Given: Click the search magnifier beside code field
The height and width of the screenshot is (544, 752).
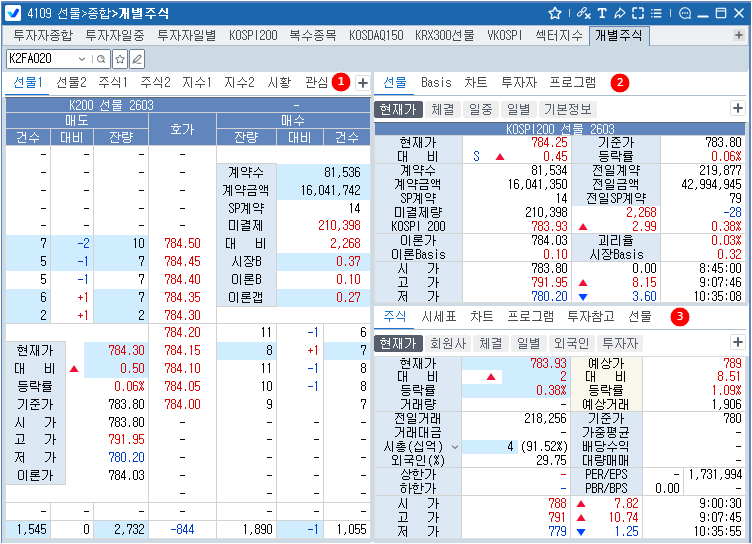Looking at the screenshot, I should tap(100, 59).
